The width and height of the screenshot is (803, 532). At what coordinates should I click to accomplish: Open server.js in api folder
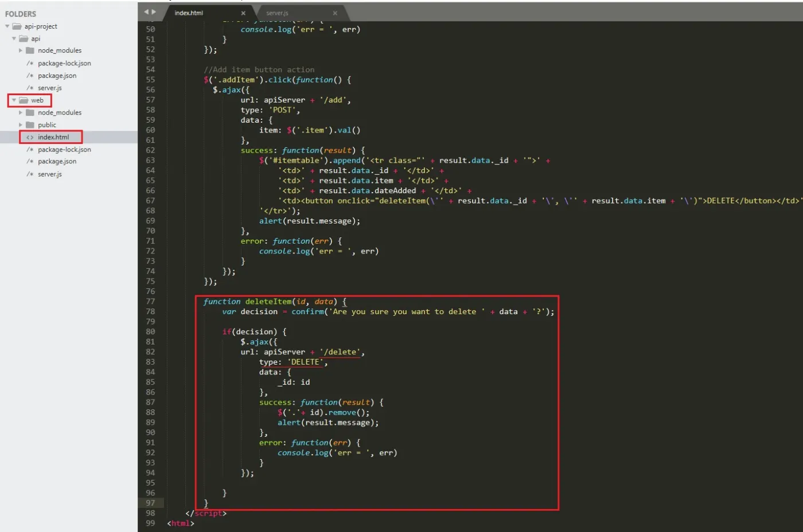click(x=50, y=88)
